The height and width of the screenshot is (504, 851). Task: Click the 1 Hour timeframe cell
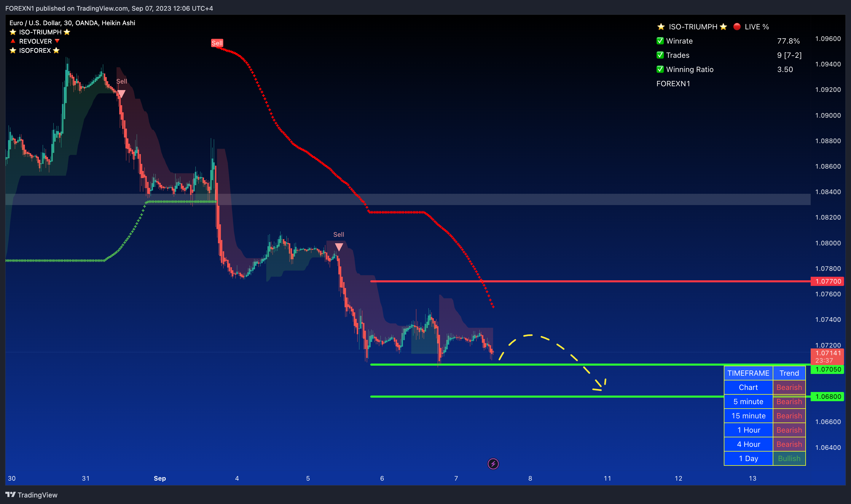point(748,430)
